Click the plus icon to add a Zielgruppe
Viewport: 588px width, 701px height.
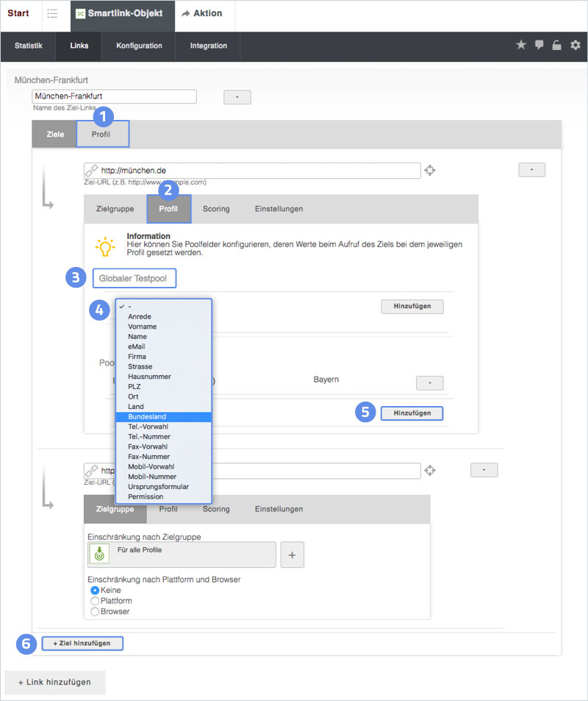[292, 555]
